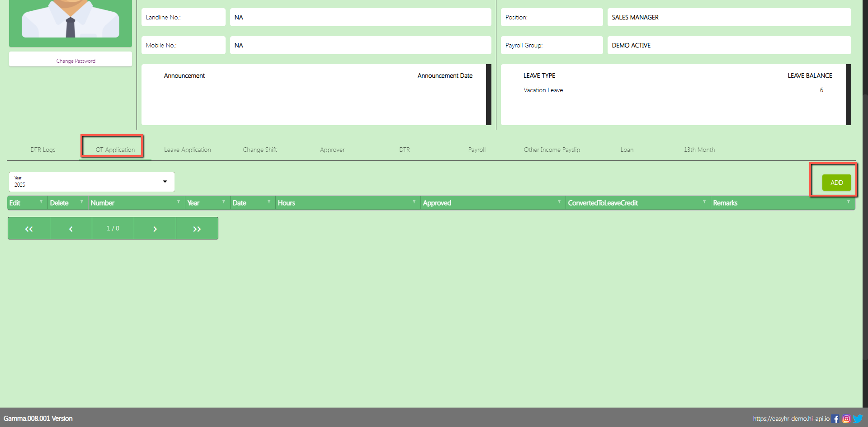The height and width of the screenshot is (427, 868).
Task: Click the Position: label
Action: (x=516, y=17)
